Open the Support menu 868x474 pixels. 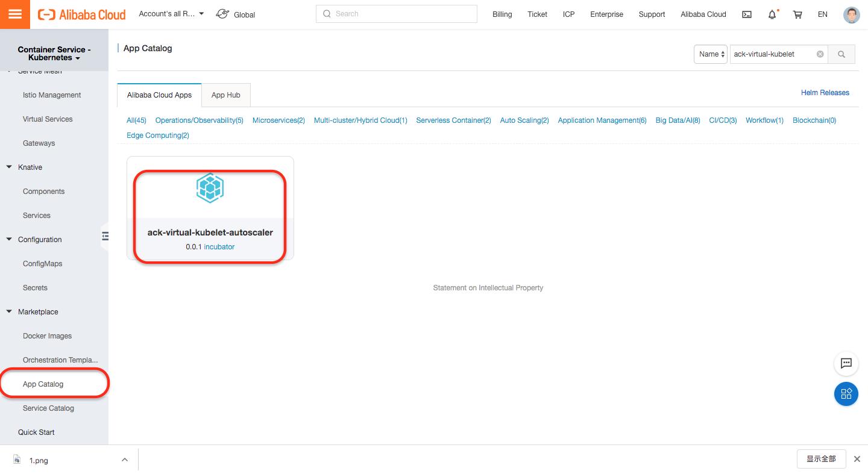pyautogui.click(x=652, y=14)
